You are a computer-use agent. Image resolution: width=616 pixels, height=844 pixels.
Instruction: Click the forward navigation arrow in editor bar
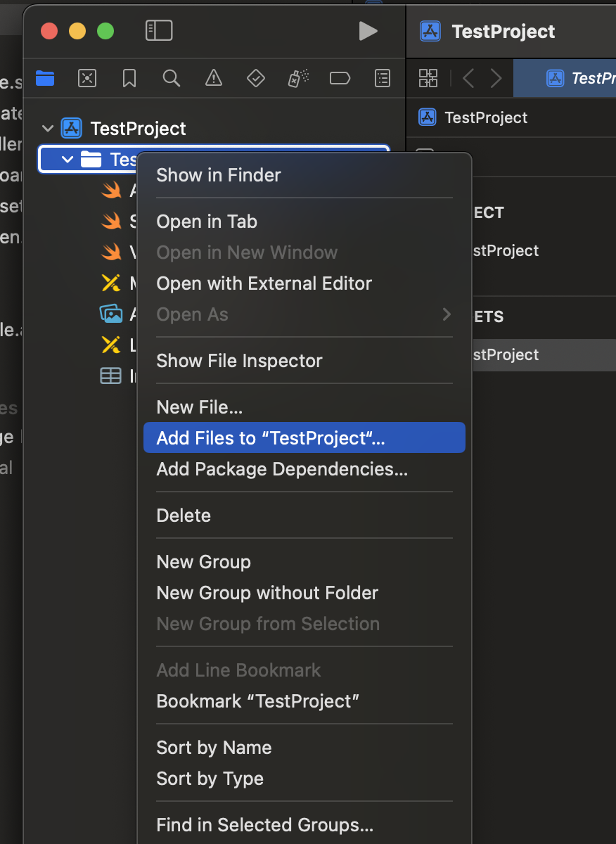[496, 78]
